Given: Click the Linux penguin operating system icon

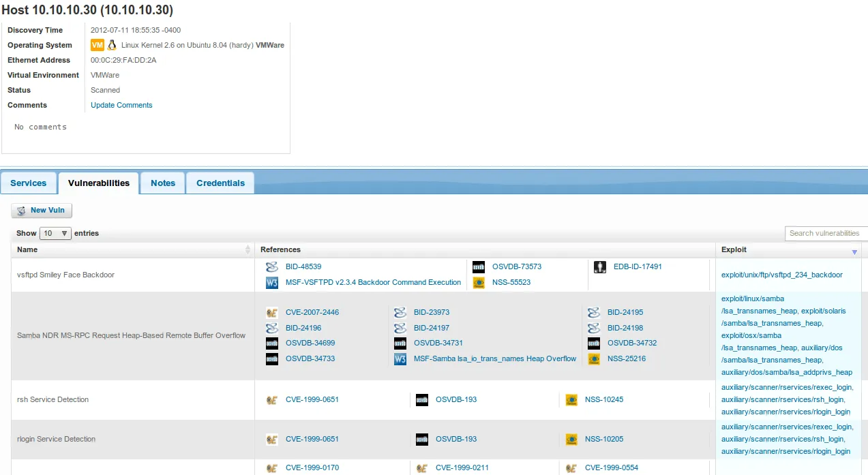Looking at the screenshot, I should (112, 45).
